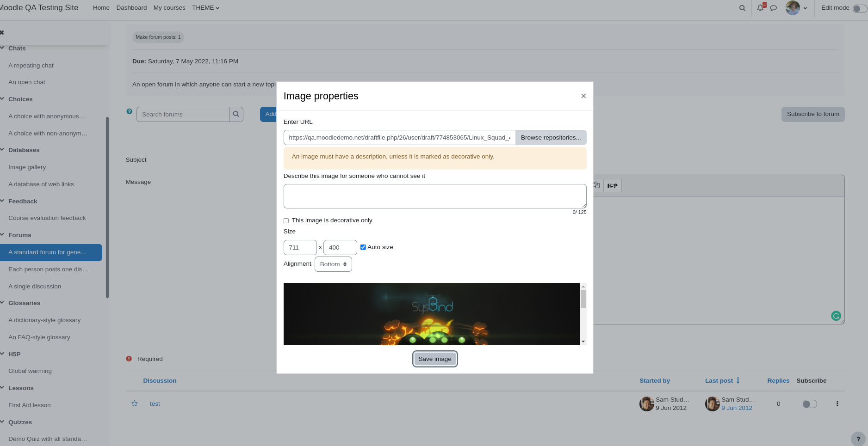This screenshot has width=868, height=446.
Task: Click the Save image button
Action: 435,359
